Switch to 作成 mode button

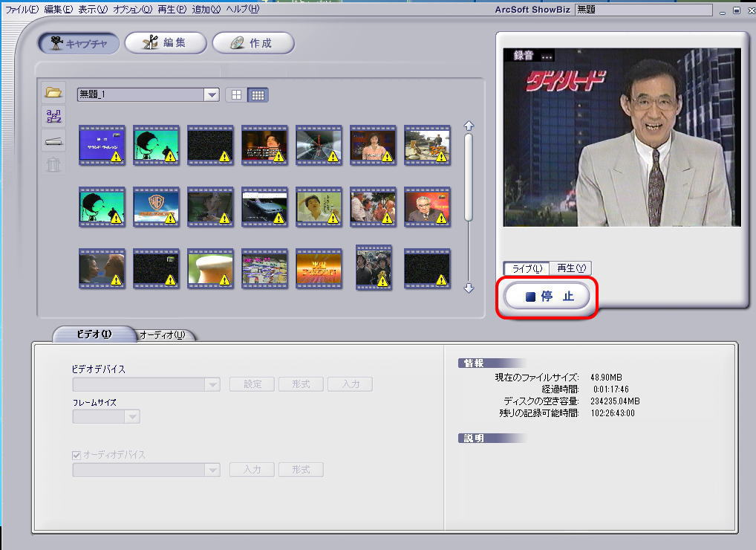[x=253, y=43]
